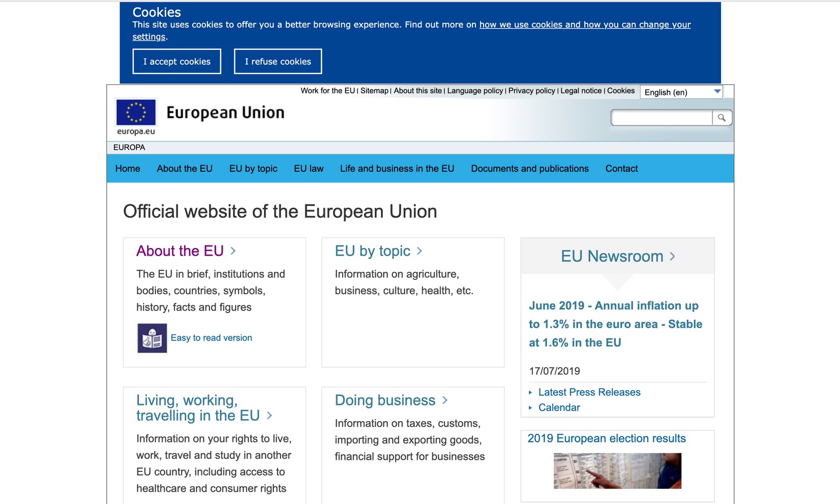Click into the site search text field
Screen dimensions: 840x504
tap(661, 118)
